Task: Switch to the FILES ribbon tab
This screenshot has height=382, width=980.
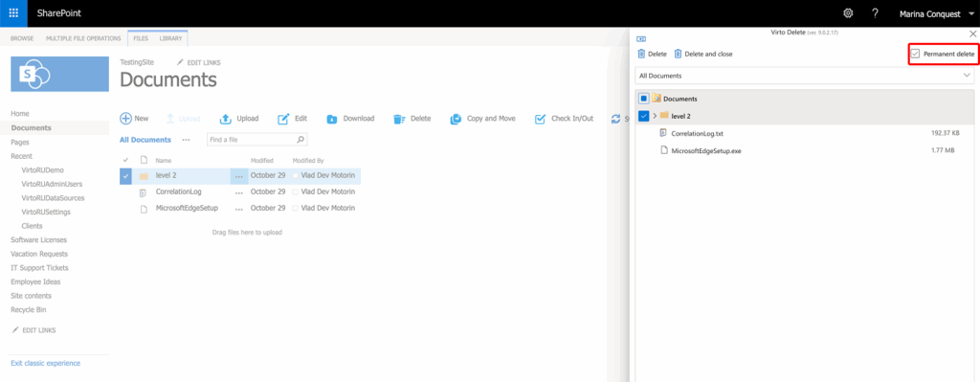Action: click(x=141, y=38)
